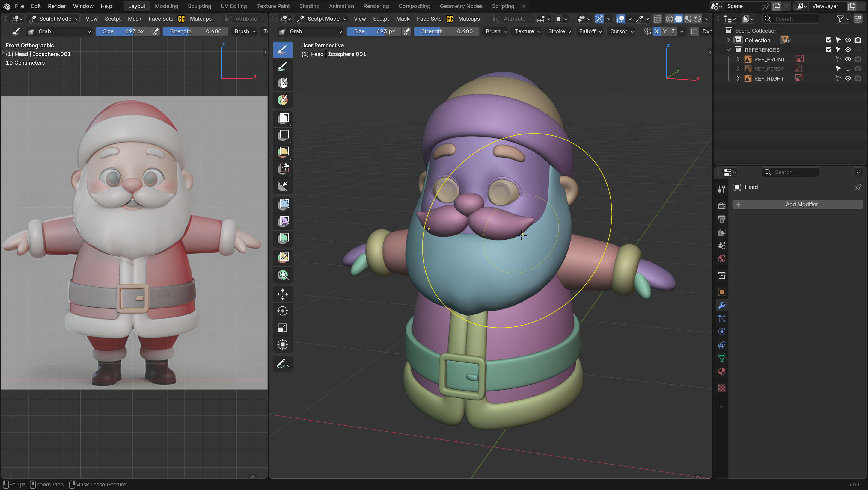Image resolution: width=868 pixels, height=490 pixels.
Task: Toggle Y axis symmetry button
Action: pyautogui.click(x=664, y=31)
